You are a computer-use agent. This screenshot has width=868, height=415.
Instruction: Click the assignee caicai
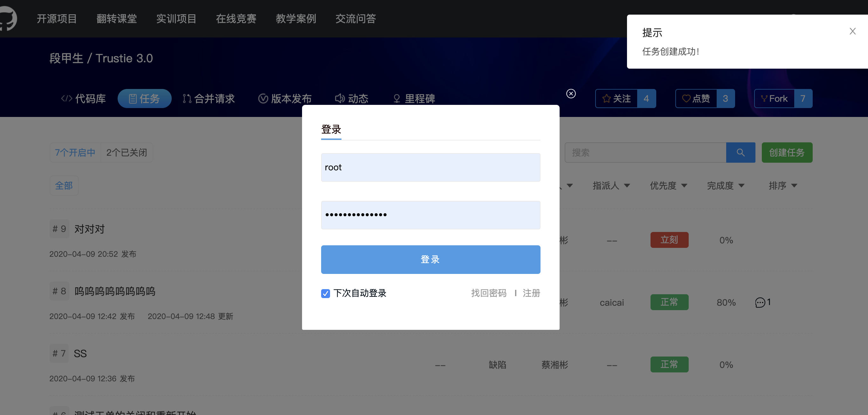[612, 303]
